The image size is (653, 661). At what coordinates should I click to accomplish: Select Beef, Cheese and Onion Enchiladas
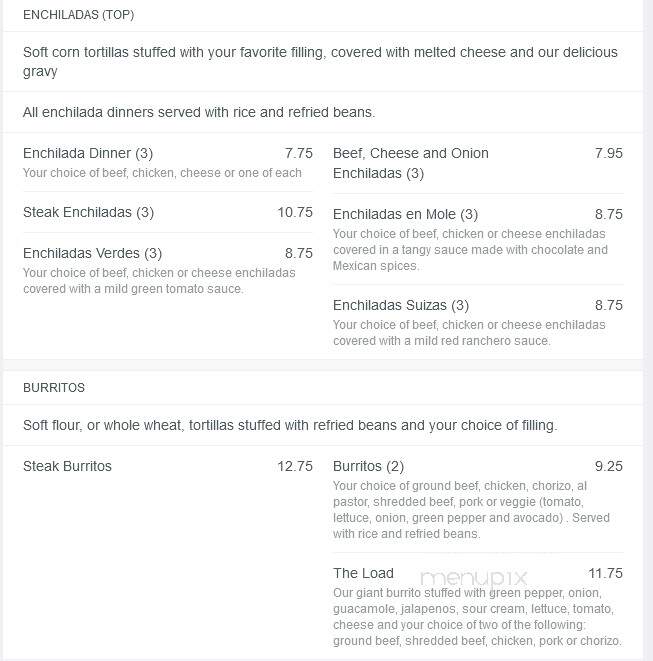[x=411, y=163]
